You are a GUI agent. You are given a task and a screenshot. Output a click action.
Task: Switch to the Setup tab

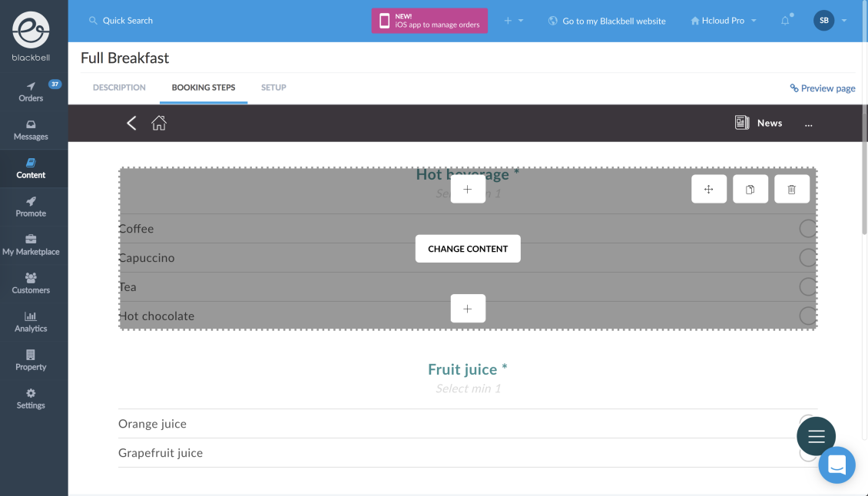pyautogui.click(x=273, y=88)
